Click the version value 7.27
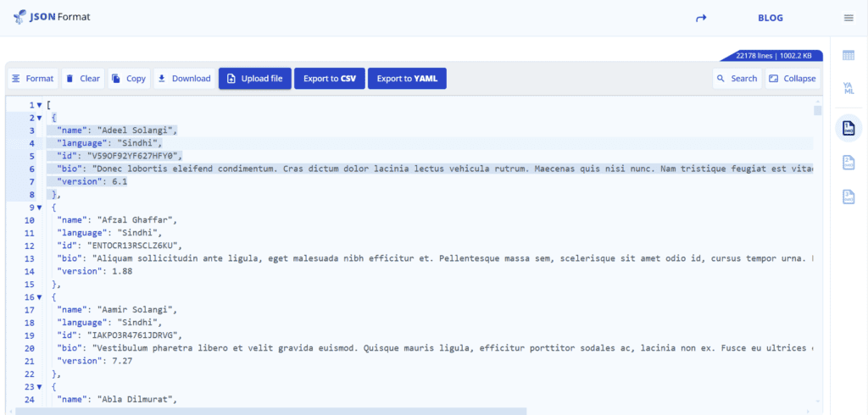This screenshot has width=868, height=415. (123, 361)
